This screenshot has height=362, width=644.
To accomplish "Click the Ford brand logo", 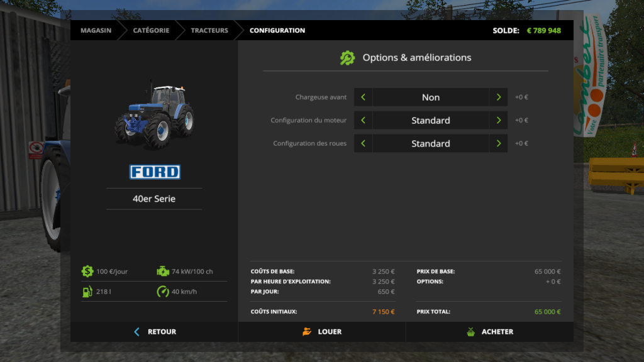I will (155, 172).
